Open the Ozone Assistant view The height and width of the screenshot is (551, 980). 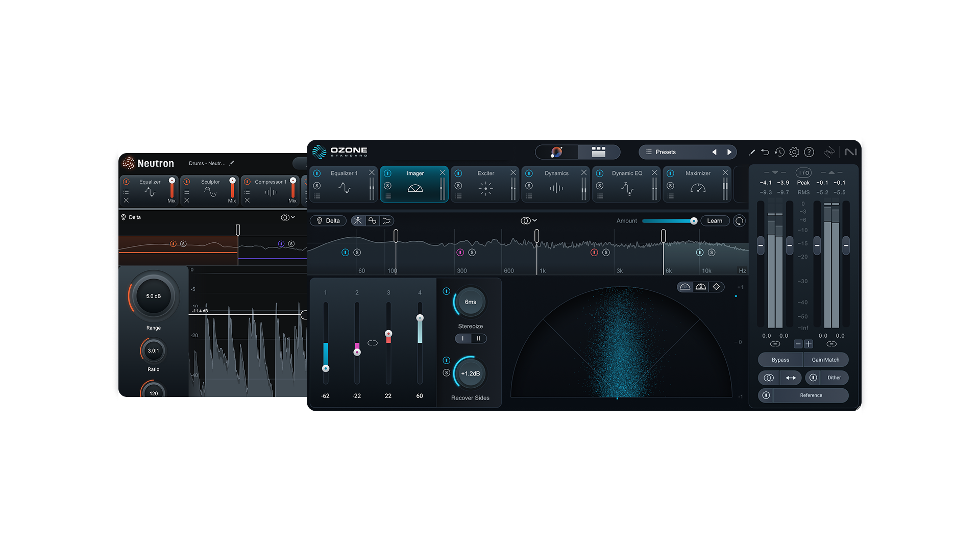[556, 152]
